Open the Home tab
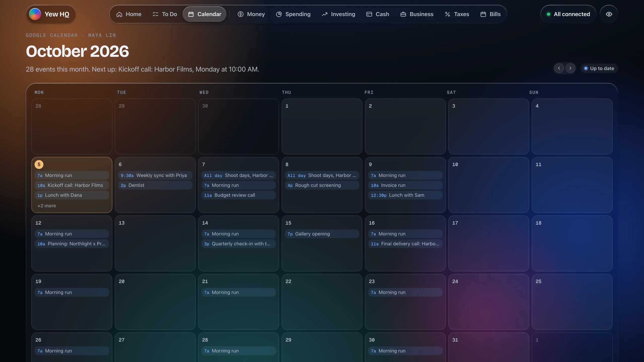644x362 pixels. coord(129,14)
